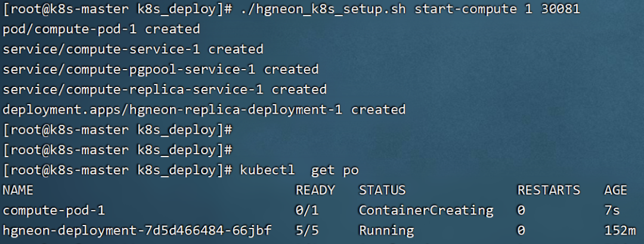Click the port number 30081 in the command
Image resolution: width=644 pixels, height=244 pixels.
coord(560,9)
